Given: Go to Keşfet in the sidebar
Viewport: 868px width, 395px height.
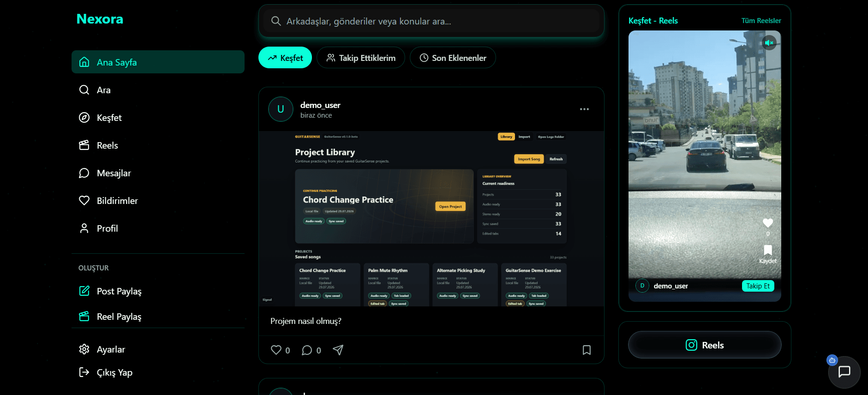Looking at the screenshot, I should pos(158,118).
